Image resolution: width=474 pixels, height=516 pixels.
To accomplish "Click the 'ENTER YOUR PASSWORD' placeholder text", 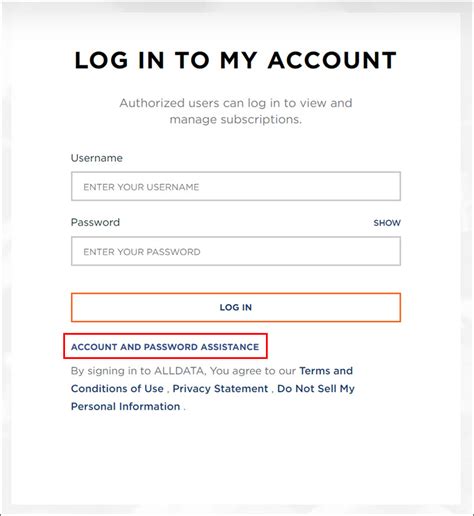I will click(142, 252).
